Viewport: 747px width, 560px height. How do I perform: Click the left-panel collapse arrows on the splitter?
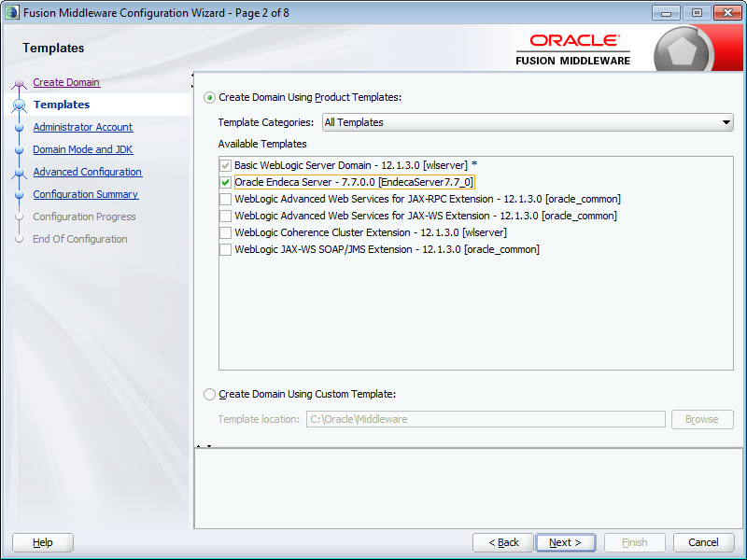[192, 80]
